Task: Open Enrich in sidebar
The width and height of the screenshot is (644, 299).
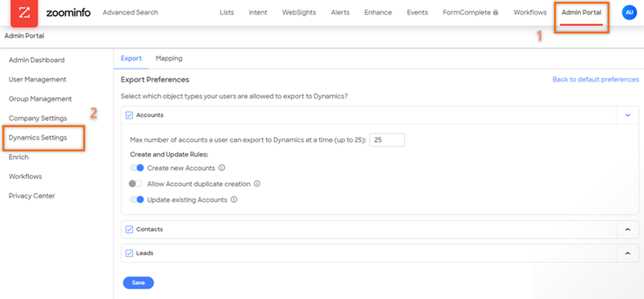Action: click(19, 157)
